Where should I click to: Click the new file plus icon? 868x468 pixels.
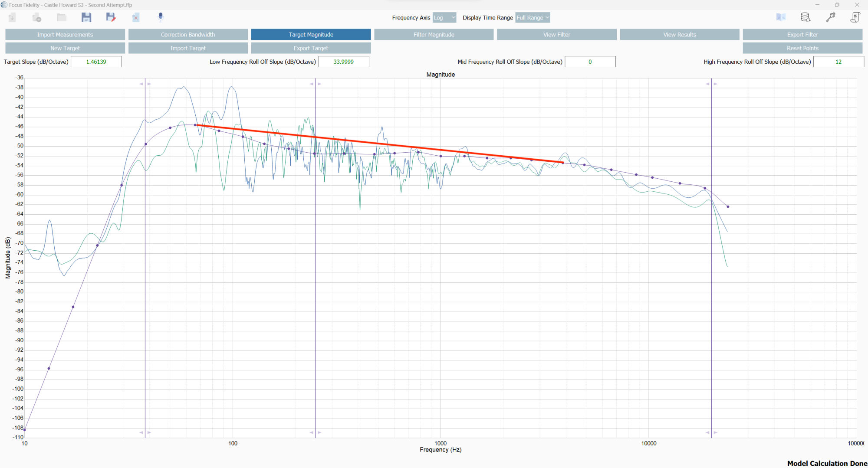[x=37, y=17]
